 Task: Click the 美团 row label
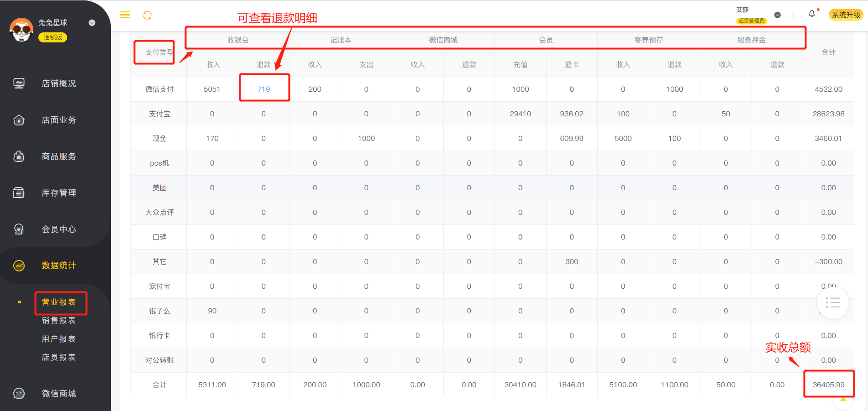159,187
